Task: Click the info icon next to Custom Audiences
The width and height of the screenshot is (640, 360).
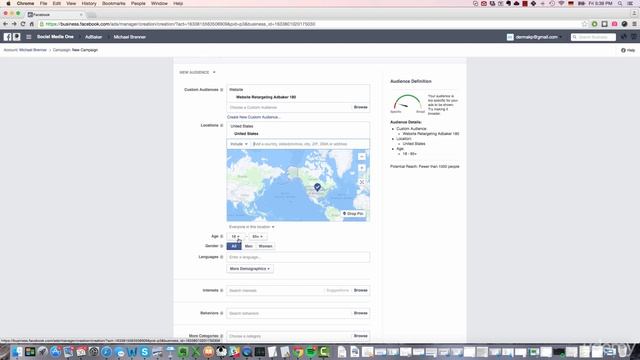Action: tap(222, 90)
